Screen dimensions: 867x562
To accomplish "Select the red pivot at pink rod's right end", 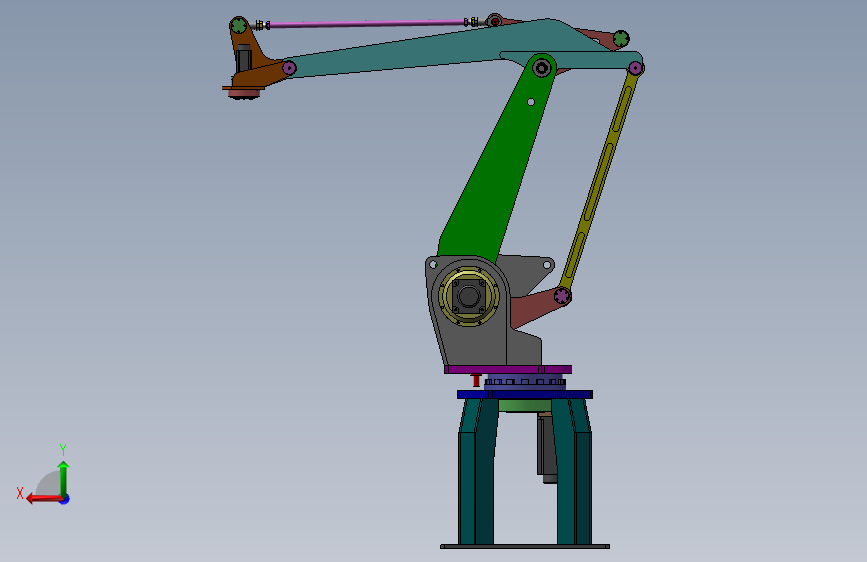I will tap(495, 22).
